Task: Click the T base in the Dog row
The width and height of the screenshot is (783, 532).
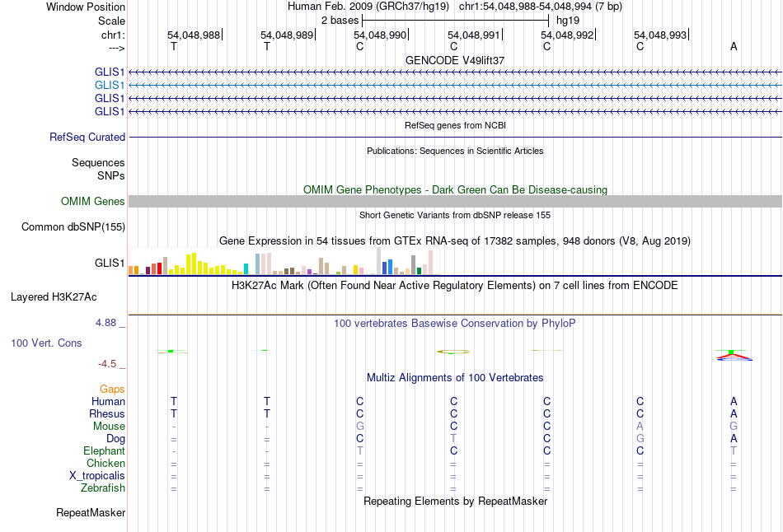Action: pos(453,439)
